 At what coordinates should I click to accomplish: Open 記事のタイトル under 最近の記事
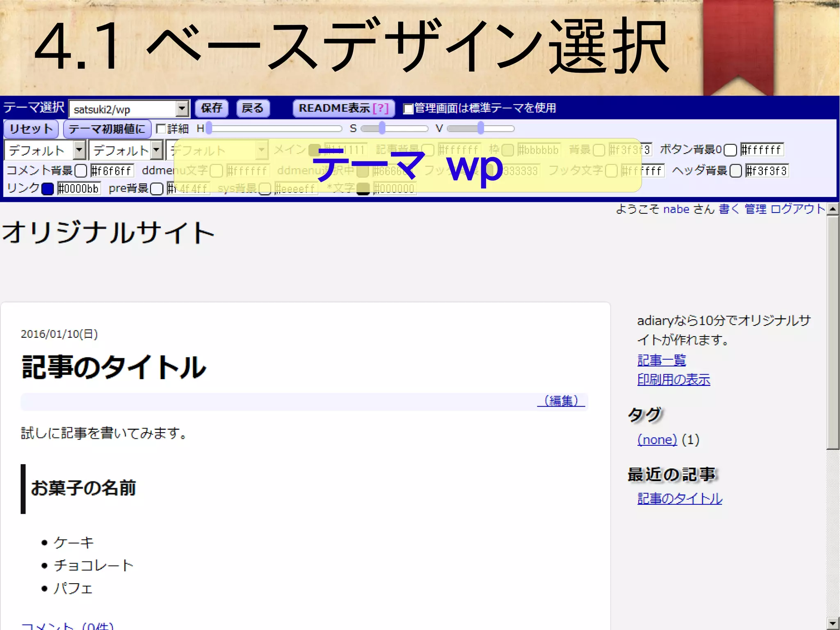click(x=680, y=499)
